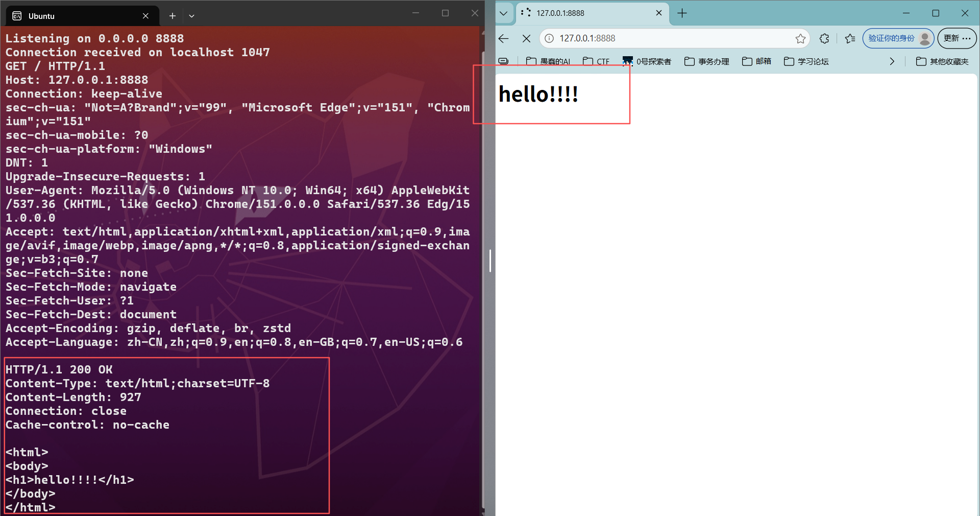The width and height of the screenshot is (980, 516).
Task: Click the 'GET / HTTP/1.1' terminal line
Action: click(55, 66)
